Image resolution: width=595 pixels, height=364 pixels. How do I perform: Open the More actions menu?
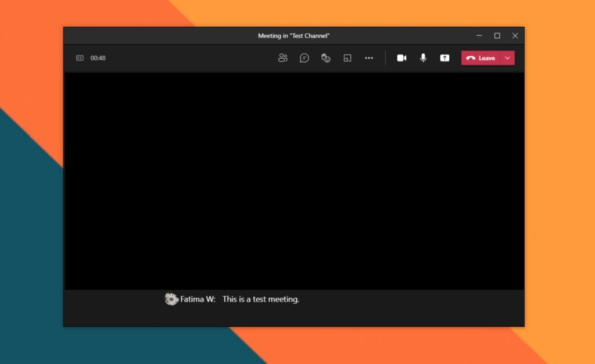[369, 58]
